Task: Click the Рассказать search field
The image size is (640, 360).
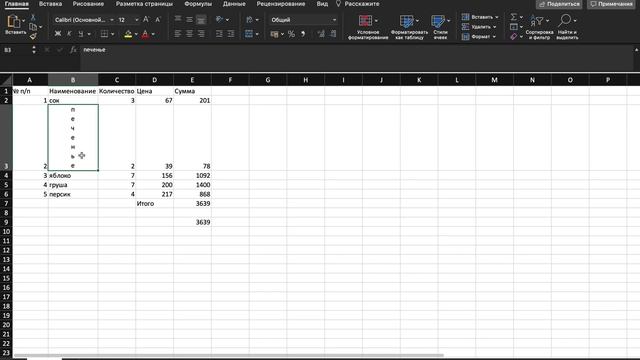Action: pyautogui.click(x=358, y=4)
